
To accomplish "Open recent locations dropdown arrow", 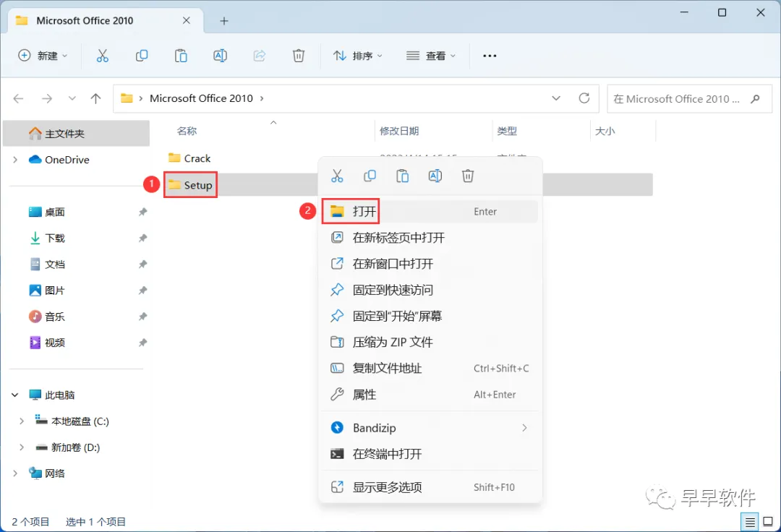I will pyautogui.click(x=72, y=98).
